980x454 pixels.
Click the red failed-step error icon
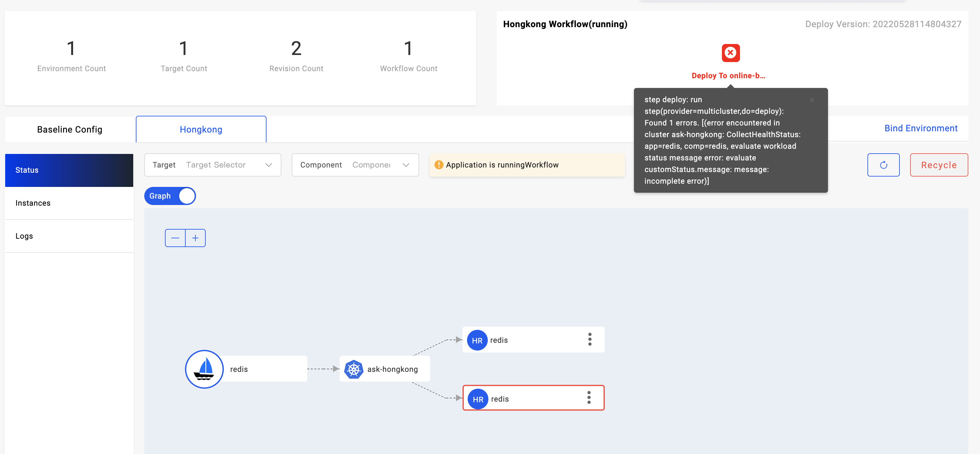[730, 53]
